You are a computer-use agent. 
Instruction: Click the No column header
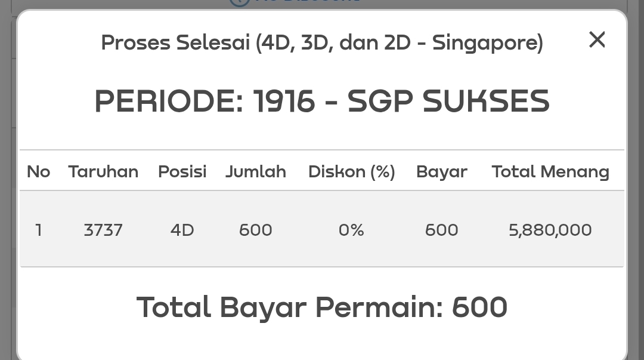click(39, 172)
